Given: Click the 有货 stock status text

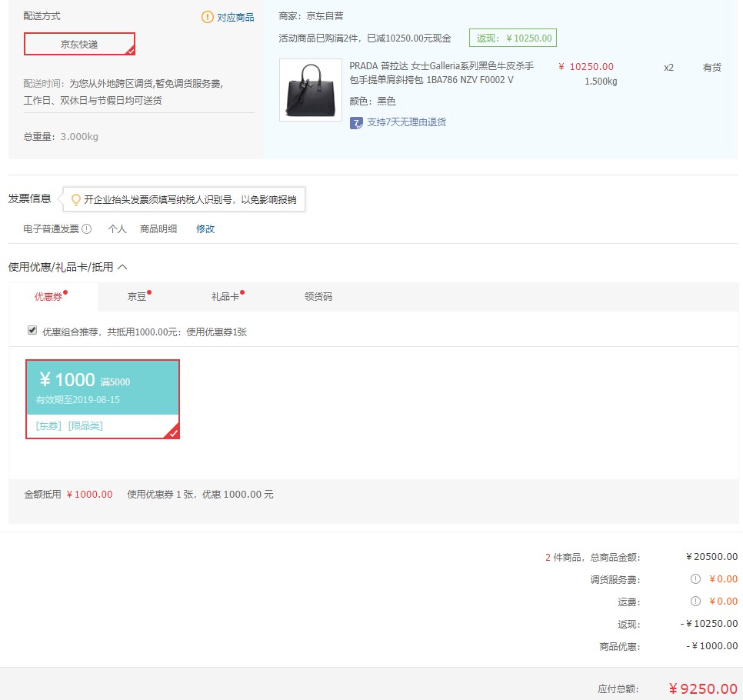Looking at the screenshot, I should (x=711, y=67).
